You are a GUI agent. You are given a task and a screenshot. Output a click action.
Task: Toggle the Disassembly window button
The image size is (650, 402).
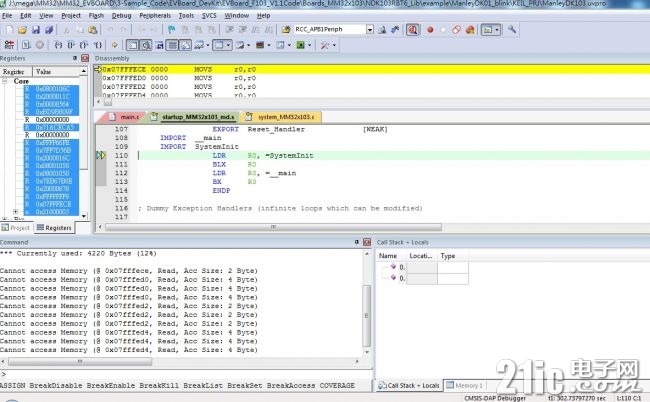click(x=146, y=45)
